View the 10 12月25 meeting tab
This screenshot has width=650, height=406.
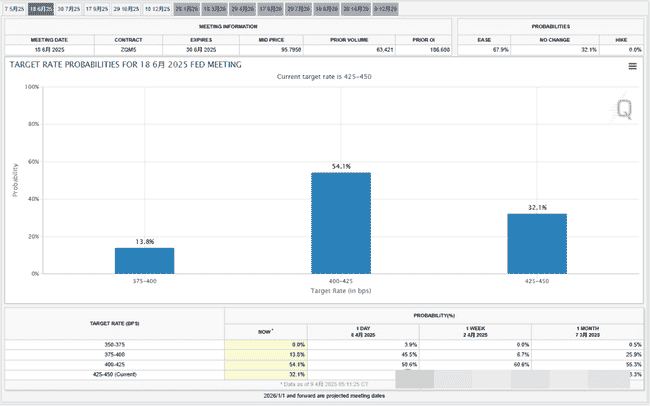point(157,8)
